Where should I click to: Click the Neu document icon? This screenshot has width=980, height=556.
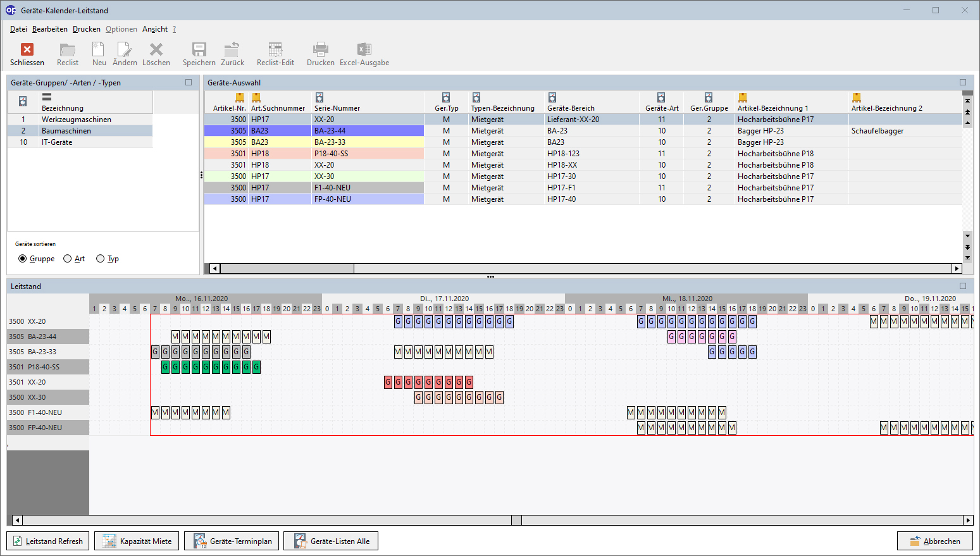pos(99,49)
